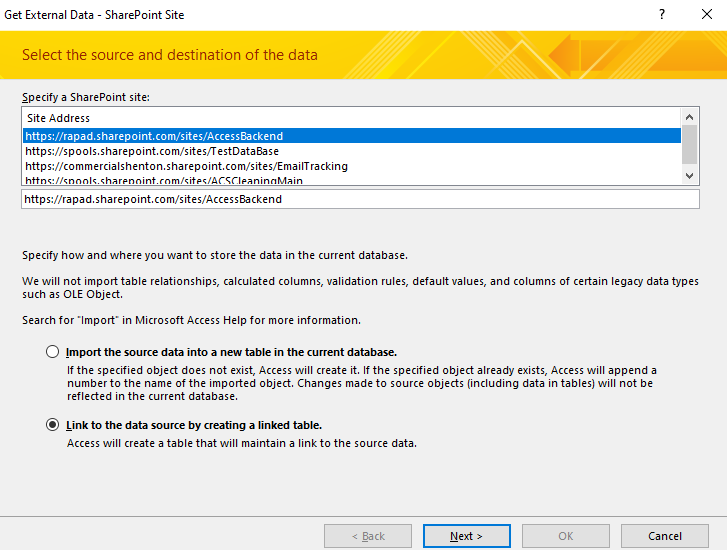The height and width of the screenshot is (550, 727).
Task: Choose Link to the data source radio button
Action: (x=52, y=425)
